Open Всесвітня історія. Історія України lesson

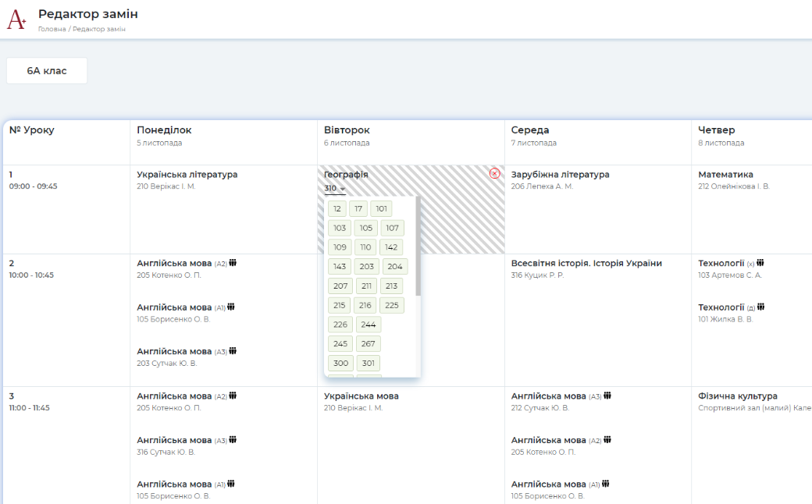click(x=586, y=263)
